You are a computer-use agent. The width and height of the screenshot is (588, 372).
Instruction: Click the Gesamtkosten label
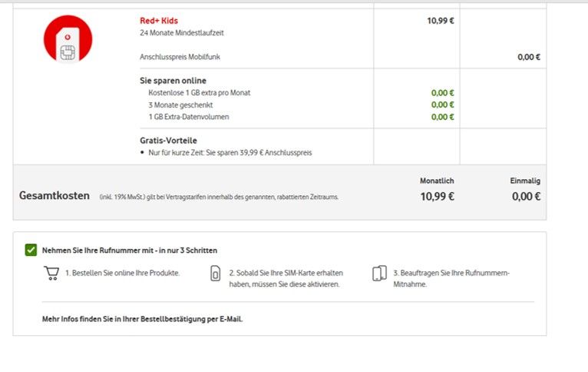point(55,196)
